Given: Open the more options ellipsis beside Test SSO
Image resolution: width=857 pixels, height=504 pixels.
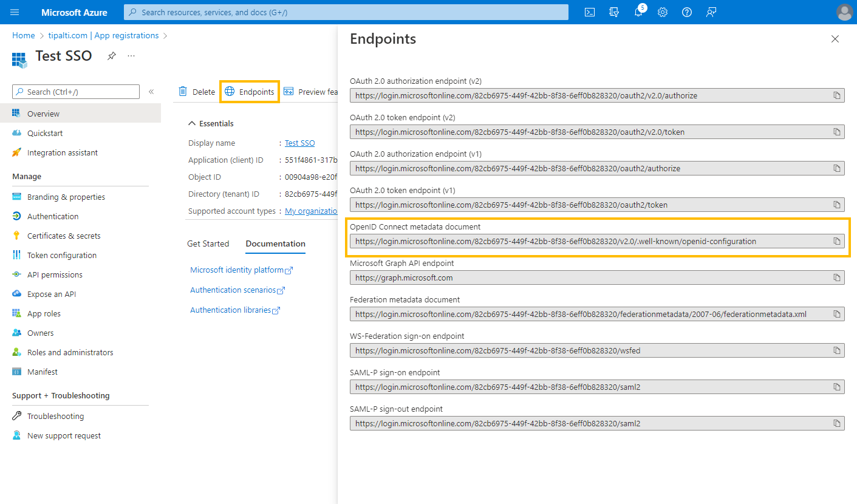Looking at the screenshot, I should [131, 56].
